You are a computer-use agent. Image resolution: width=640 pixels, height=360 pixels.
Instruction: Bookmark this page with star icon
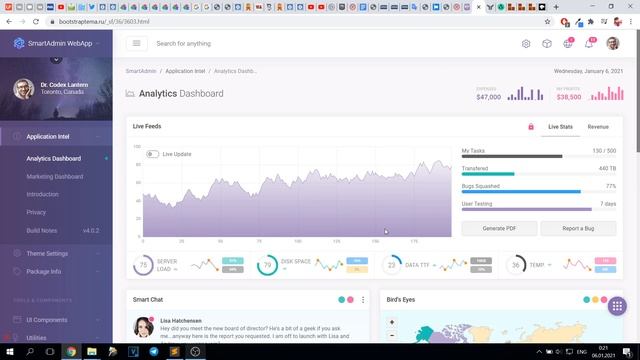click(x=547, y=22)
